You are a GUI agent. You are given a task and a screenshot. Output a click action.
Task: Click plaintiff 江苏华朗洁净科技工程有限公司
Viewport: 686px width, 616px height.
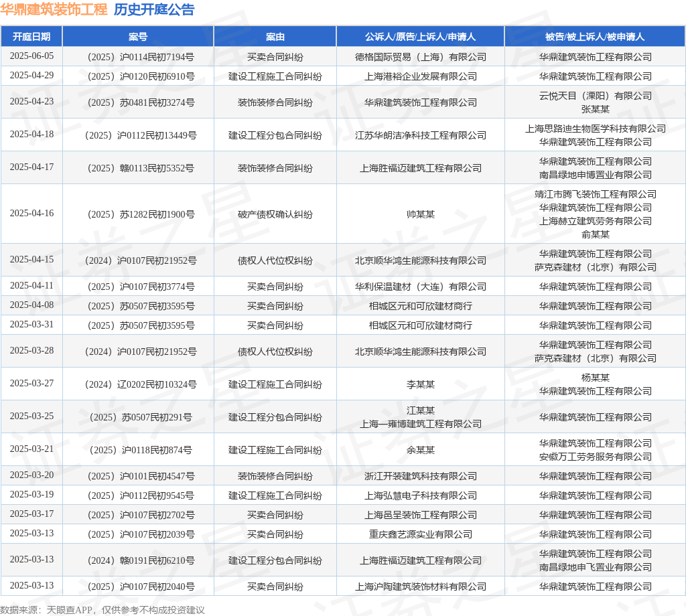click(x=421, y=135)
